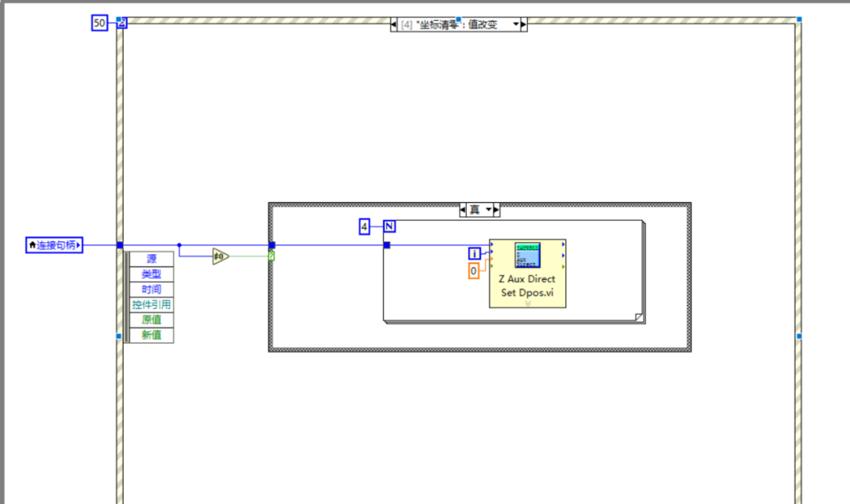Click the event timeout hourglass terminal
This screenshot has height=504, width=850.
[x=122, y=23]
